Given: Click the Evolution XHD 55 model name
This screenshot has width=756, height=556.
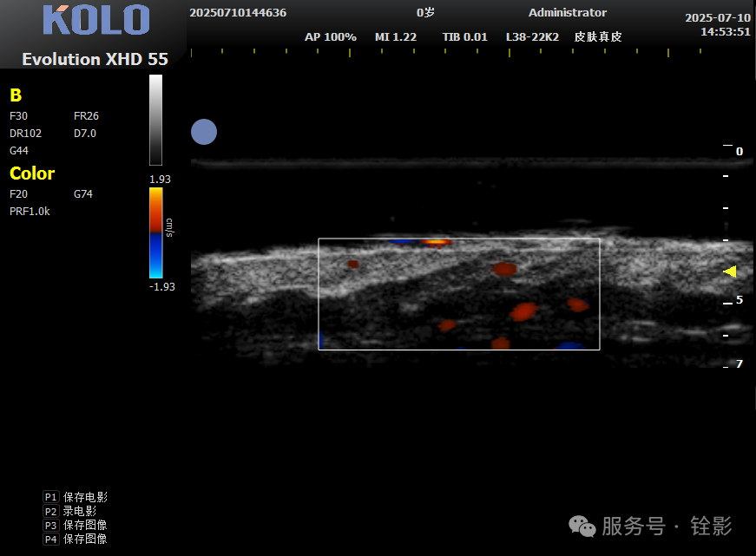Looking at the screenshot, I should [95, 59].
